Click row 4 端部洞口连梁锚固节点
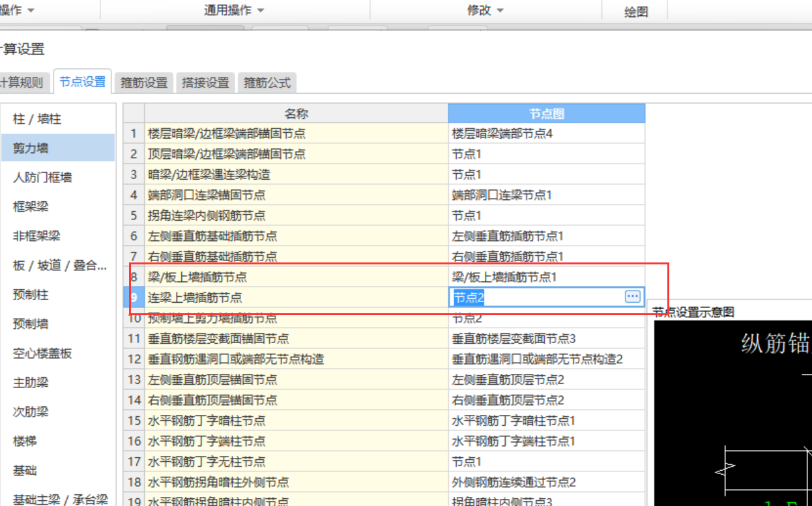The width and height of the screenshot is (812, 506). point(297,195)
